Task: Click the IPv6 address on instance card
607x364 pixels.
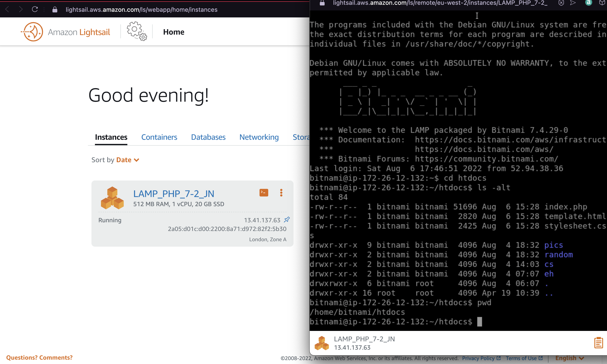Action: (227, 229)
